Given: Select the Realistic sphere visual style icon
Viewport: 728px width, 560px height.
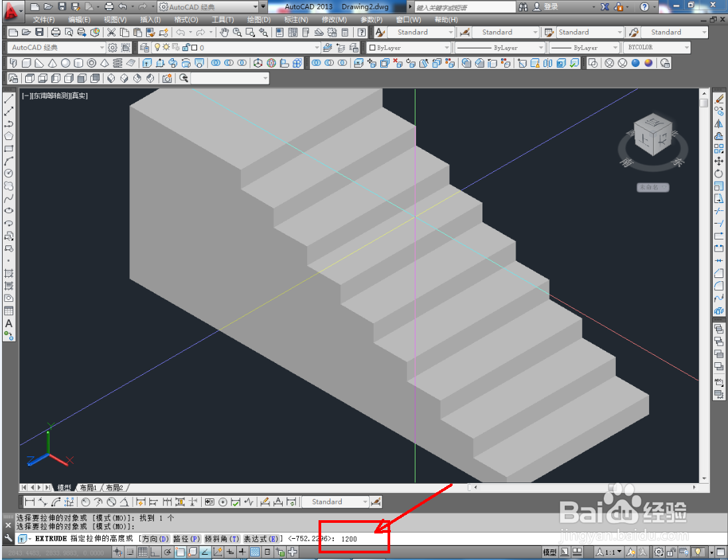Looking at the screenshot, I should (636, 63).
